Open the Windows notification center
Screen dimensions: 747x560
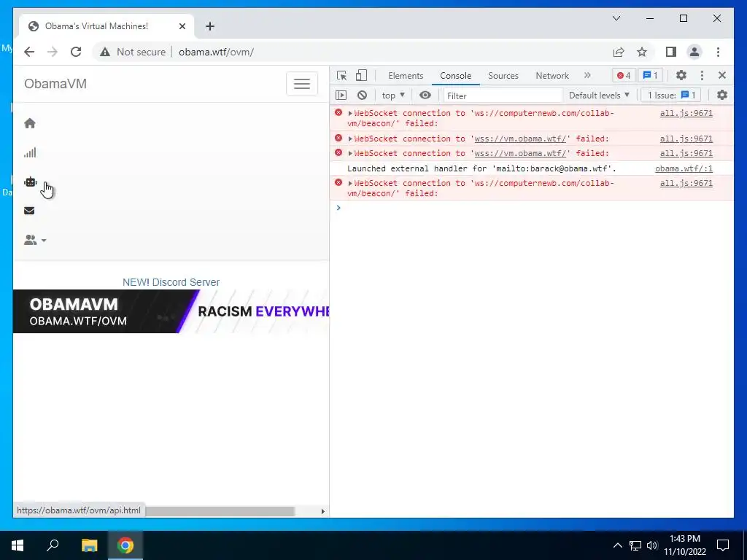click(x=723, y=545)
